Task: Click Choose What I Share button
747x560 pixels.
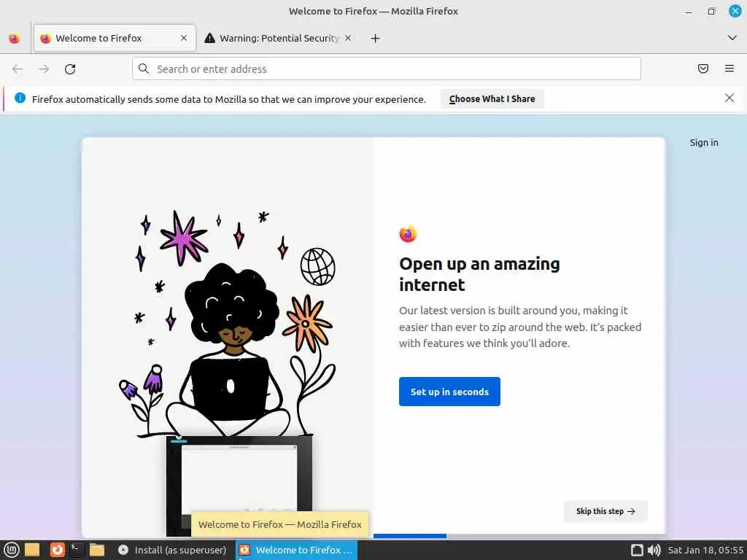Action: click(492, 99)
